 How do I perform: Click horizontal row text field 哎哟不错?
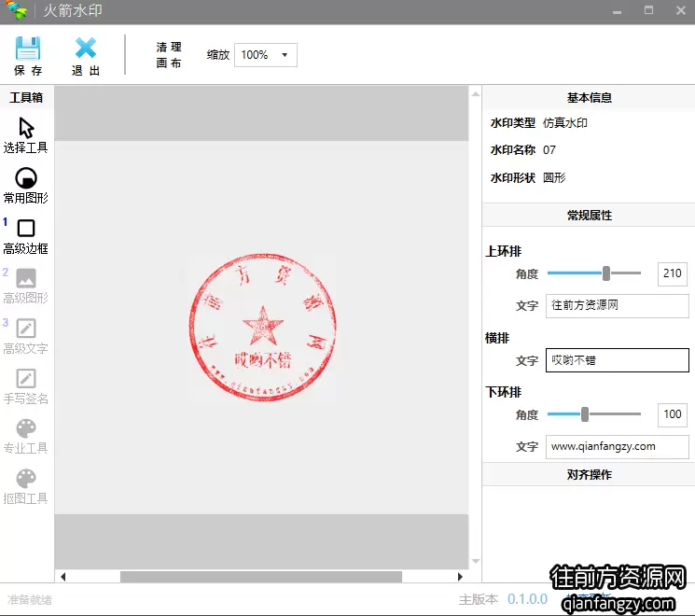[617, 360]
